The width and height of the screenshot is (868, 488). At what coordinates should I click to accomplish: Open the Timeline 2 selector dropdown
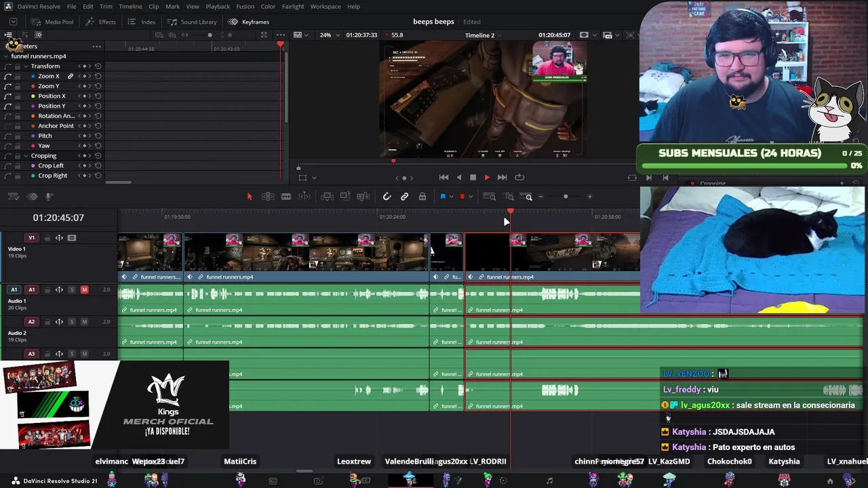tap(484, 35)
